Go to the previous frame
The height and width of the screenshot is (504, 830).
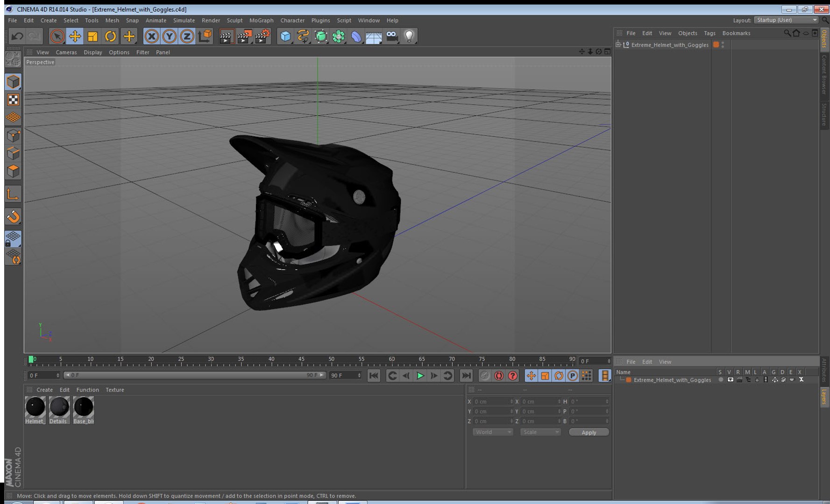(x=406, y=376)
